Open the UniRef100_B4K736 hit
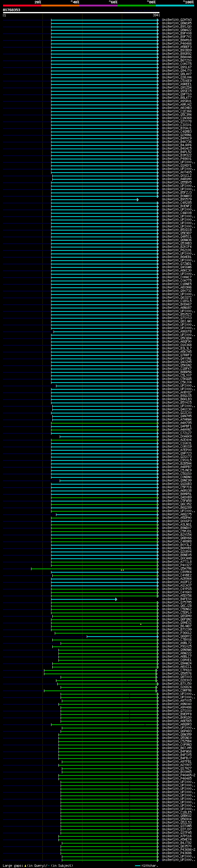Screen dimensions: 197x868 click(x=177, y=142)
